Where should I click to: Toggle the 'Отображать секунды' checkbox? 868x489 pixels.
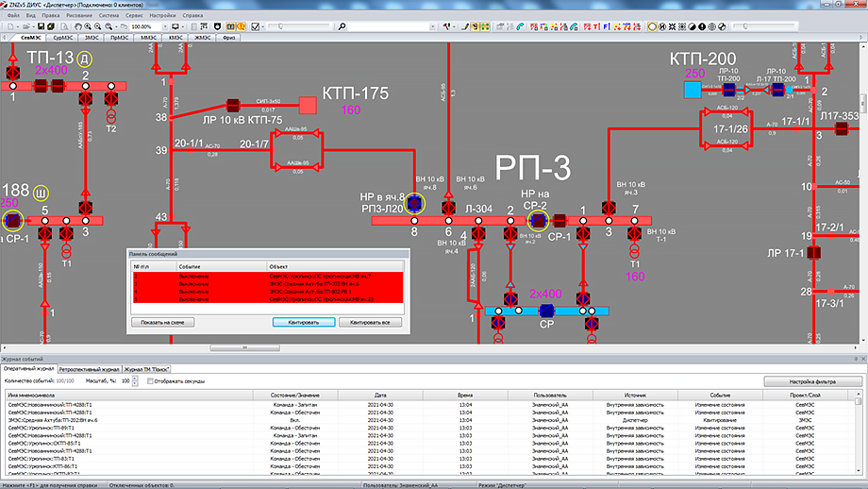coord(150,380)
